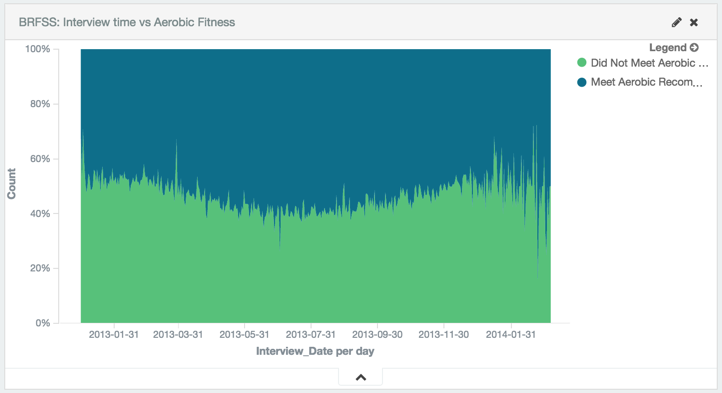Click the green Did Not Meet Aerobic swatch

coord(582,63)
